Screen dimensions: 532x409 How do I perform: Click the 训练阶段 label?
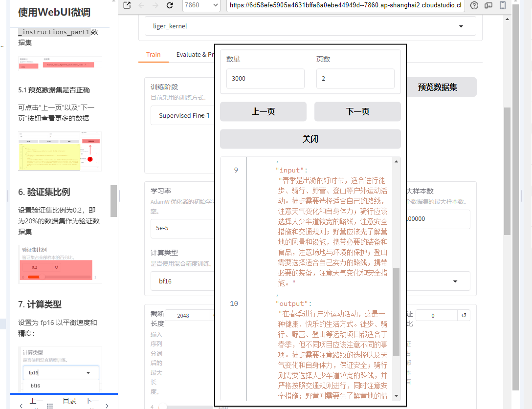coord(164,87)
